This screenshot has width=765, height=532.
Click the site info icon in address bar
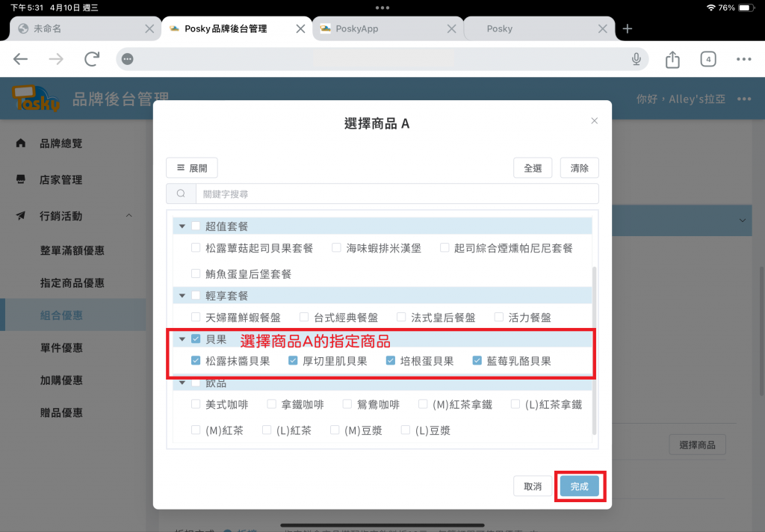pos(127,59)
